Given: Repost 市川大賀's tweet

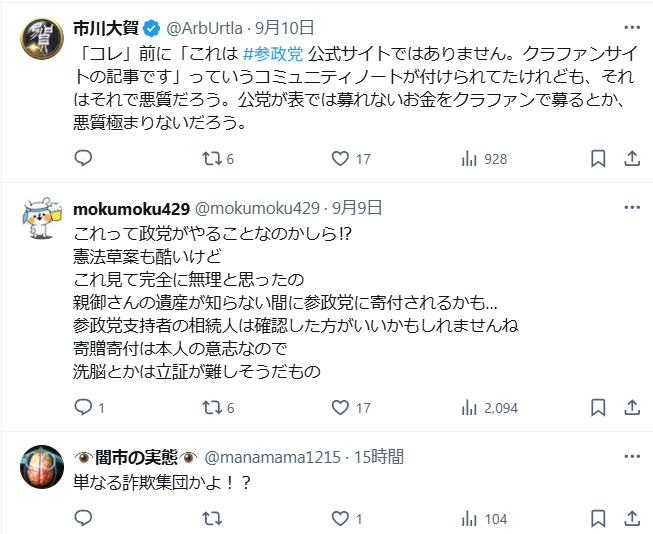Looking at the screenshot, I should 212,159.
